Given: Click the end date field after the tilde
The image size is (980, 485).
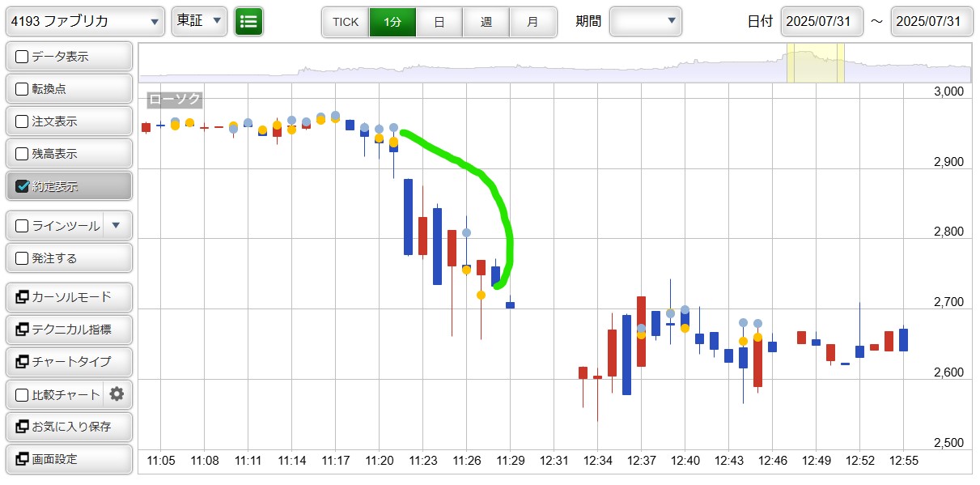Looking at the screenshot, I should click(931, 21).
